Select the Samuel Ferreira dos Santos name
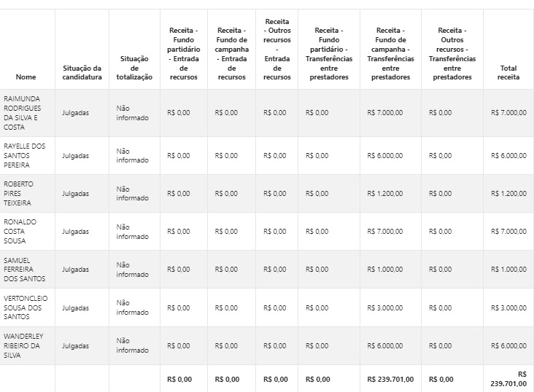 pyautogui.click(x=24, y=269)
